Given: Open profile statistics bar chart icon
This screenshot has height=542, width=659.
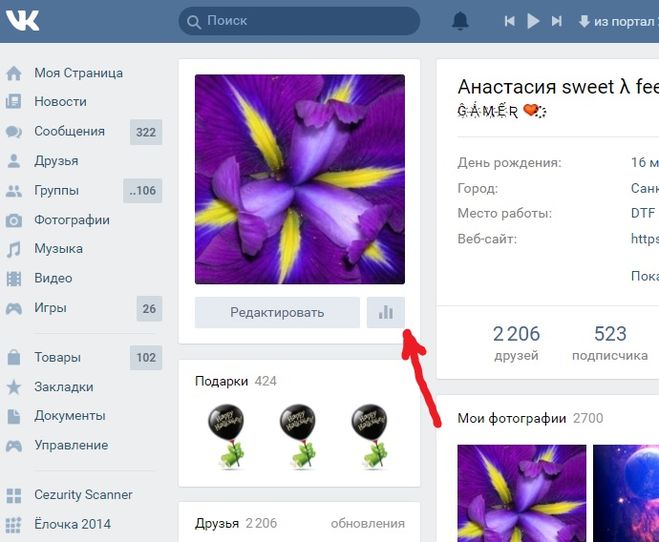Looking at the screenshot, I should pyautogui.click(x=385, y=312).
